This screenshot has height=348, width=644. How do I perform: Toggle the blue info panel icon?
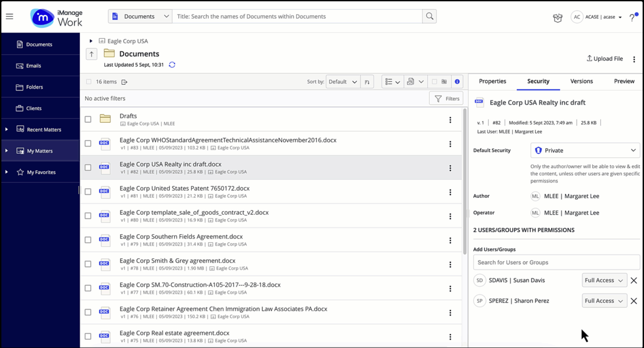457,82
